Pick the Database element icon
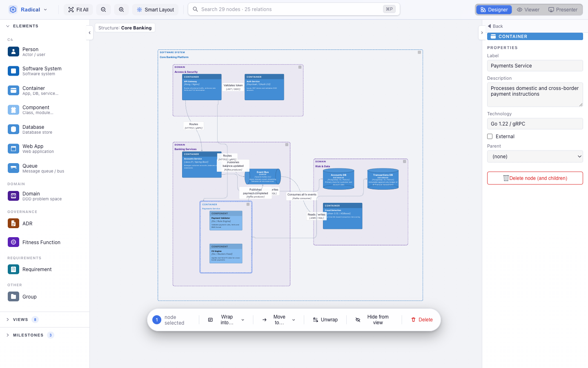The image size is (588, 368). [13, 129]
